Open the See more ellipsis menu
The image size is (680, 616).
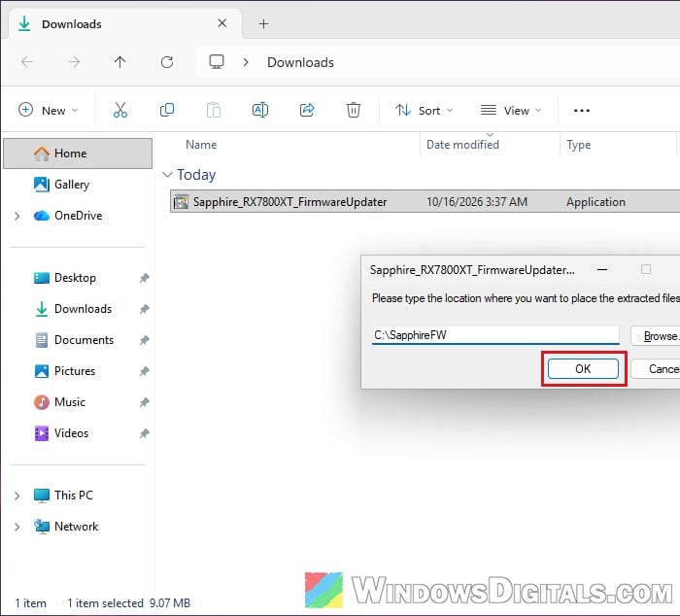(x=582, y=111)
